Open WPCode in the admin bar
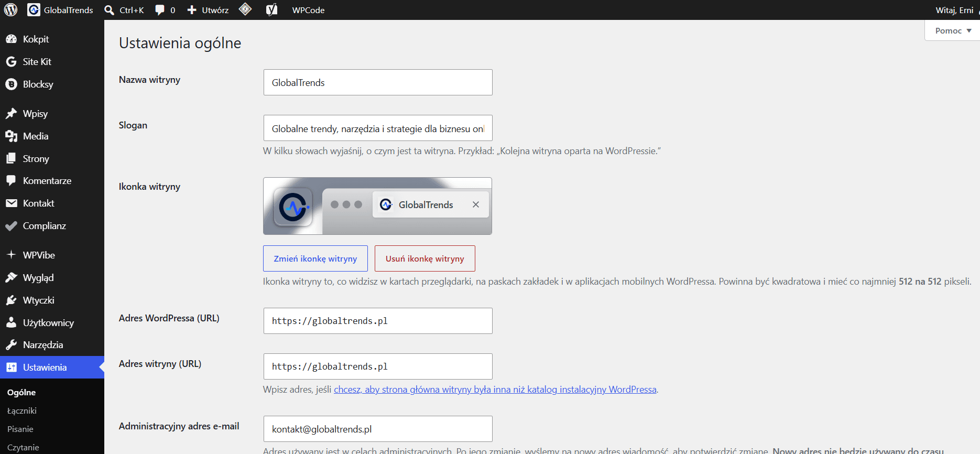This screenshot has height=454, width=980. point(308,10)
